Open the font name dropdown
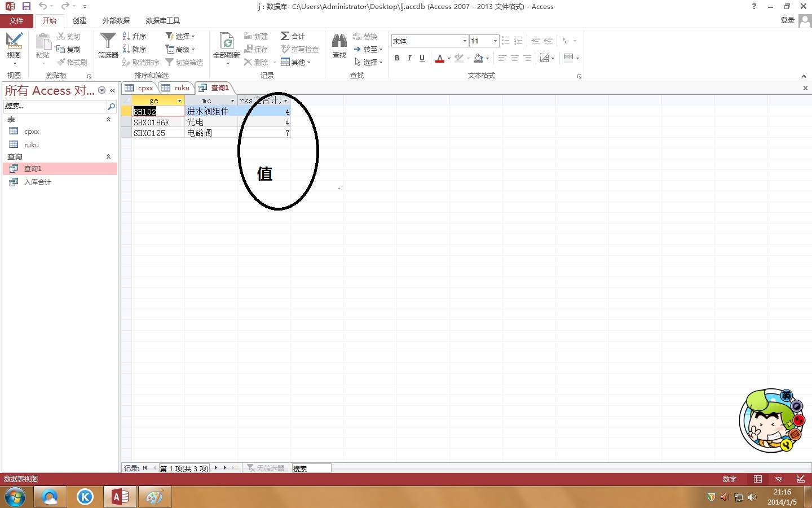This screenshot has height=508, width=812. point(465,41)
